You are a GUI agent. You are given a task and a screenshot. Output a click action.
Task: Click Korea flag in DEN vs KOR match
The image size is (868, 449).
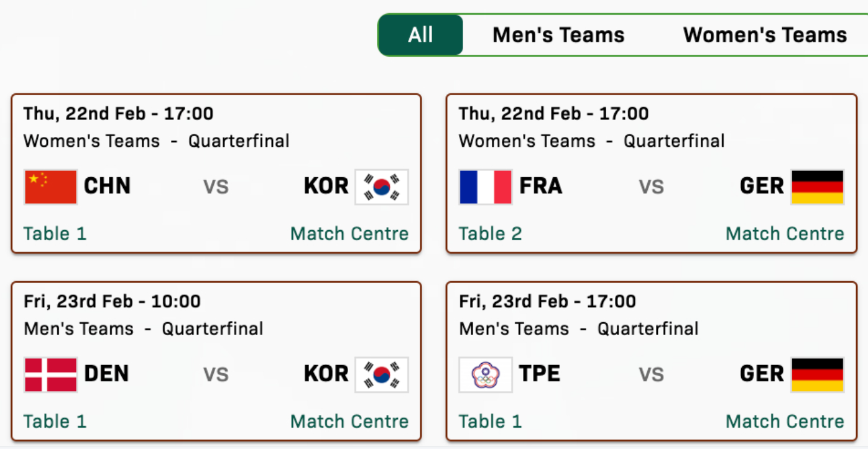point(382,374)
